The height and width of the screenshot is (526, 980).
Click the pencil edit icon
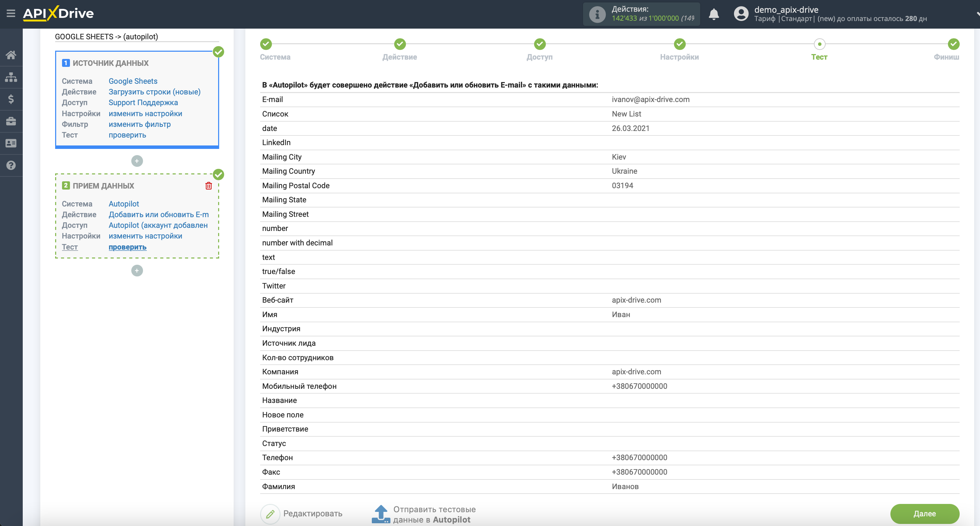[270, 514]
